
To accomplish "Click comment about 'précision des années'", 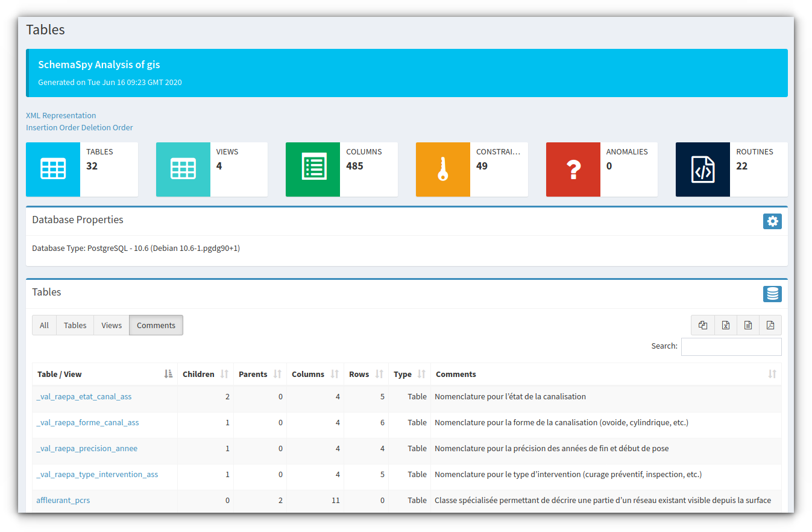I will [552, 448].
